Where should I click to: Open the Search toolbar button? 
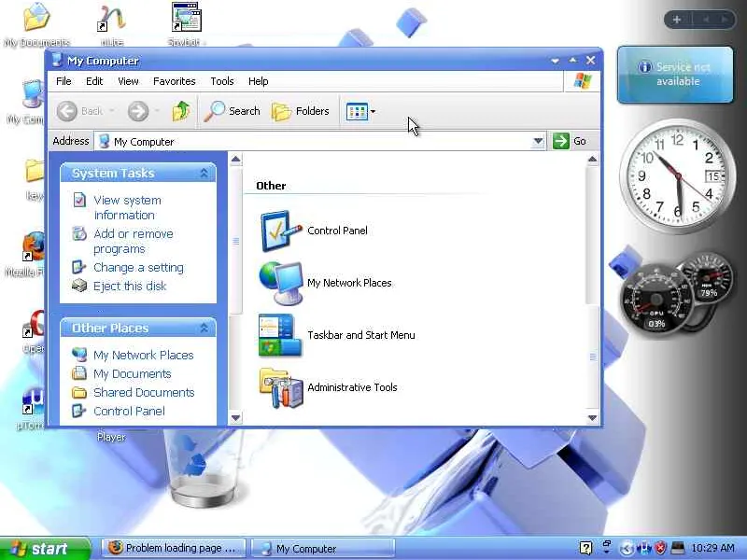[233, 111]
